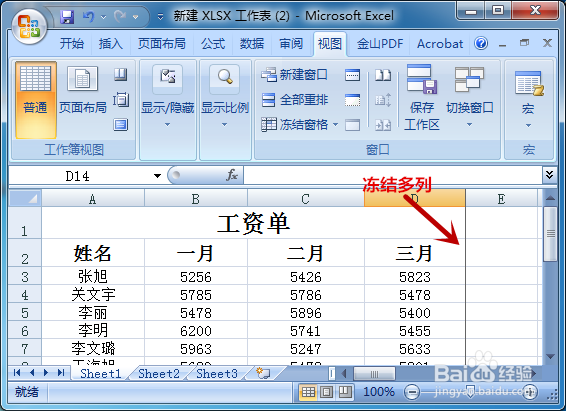Select column B header

(x=196, y=199)
